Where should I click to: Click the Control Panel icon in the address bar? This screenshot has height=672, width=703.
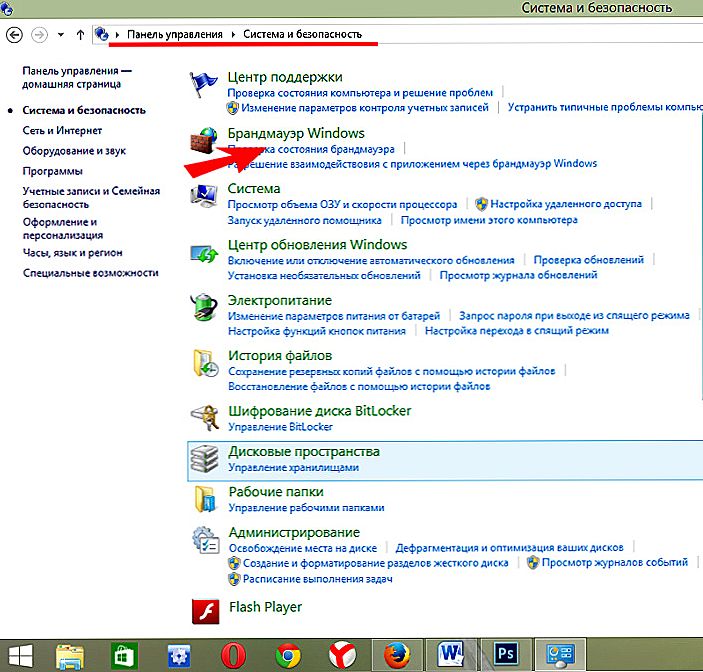coord(102,34)
